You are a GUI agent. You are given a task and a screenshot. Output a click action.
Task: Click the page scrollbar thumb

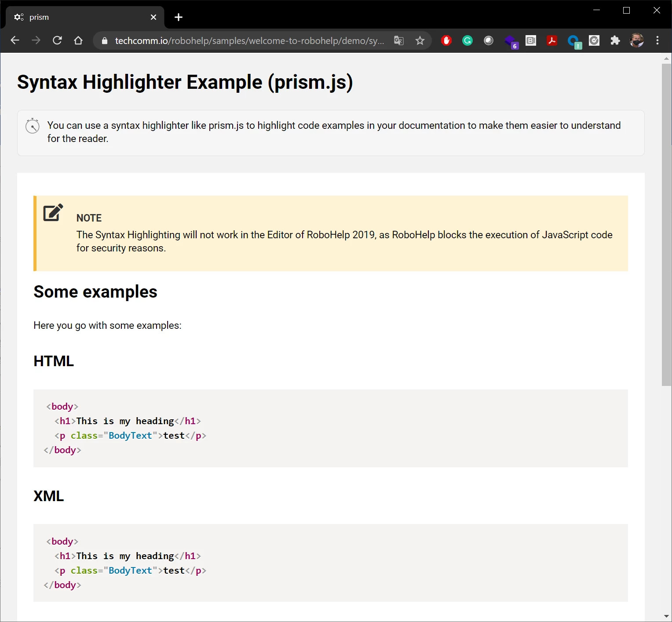point(666,225)
